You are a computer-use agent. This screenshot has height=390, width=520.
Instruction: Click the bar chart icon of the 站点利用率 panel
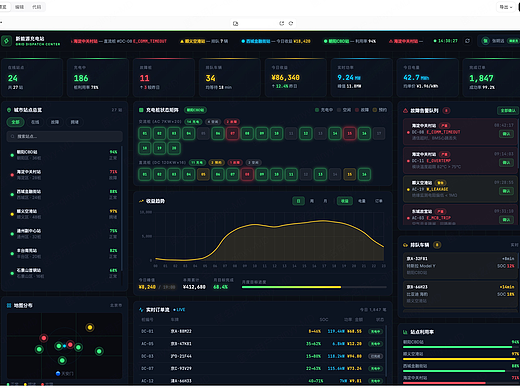pyautogui.click(x=405, y=332)
